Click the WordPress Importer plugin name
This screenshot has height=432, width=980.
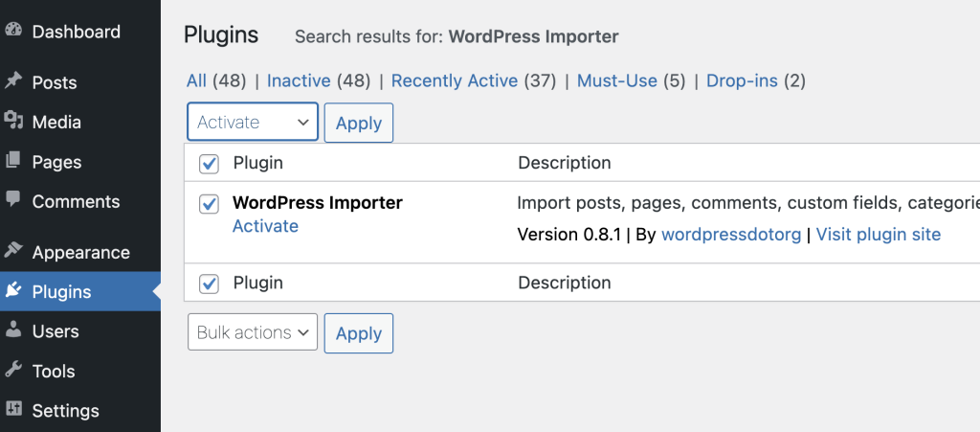tap(318, 202)
